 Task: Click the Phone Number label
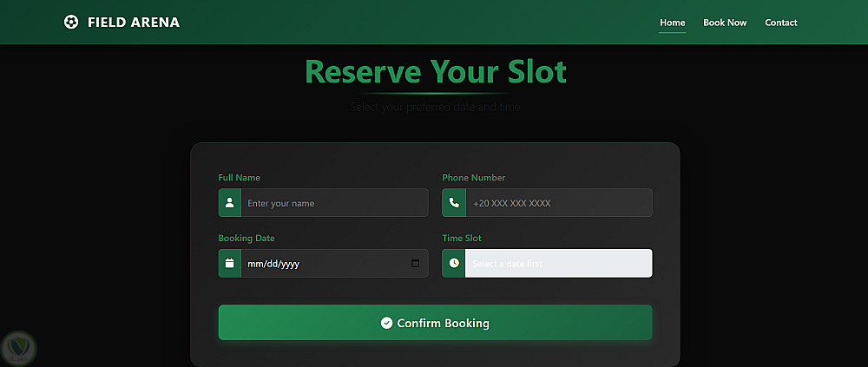(x=474, y=178)
